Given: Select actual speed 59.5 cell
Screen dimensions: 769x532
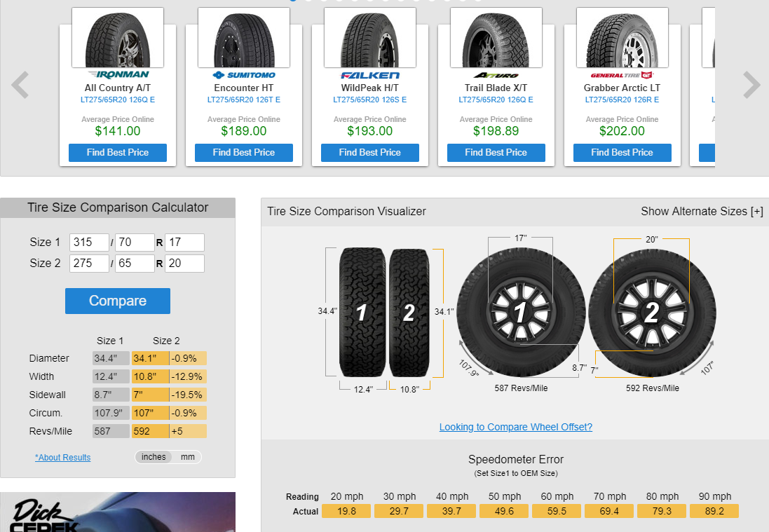Looking at the screenshot, I should 556,512.
